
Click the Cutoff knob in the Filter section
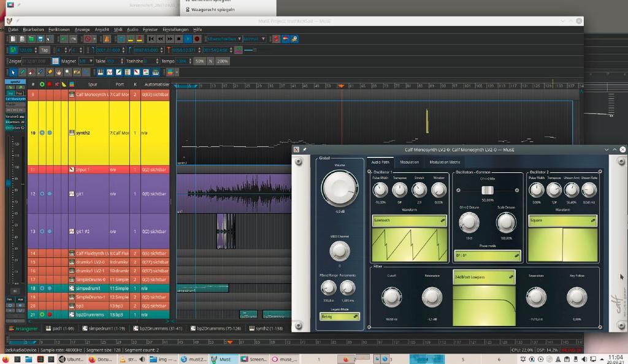(x=391, y=297)
